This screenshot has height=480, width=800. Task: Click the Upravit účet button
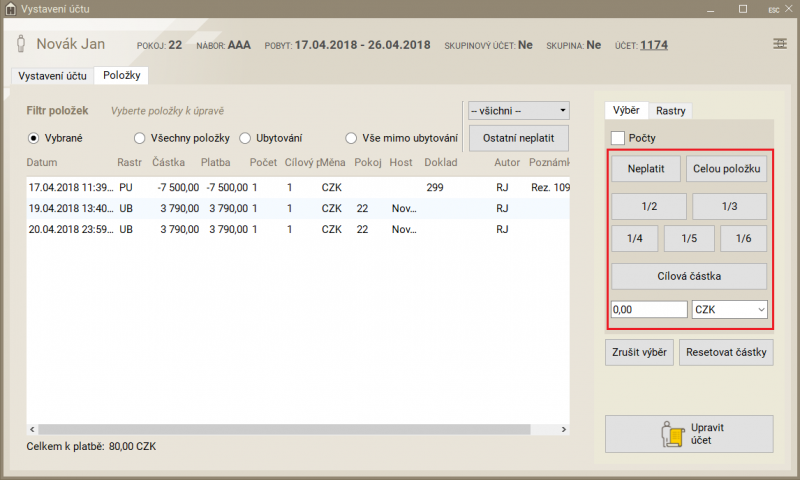tap(689, 434)
